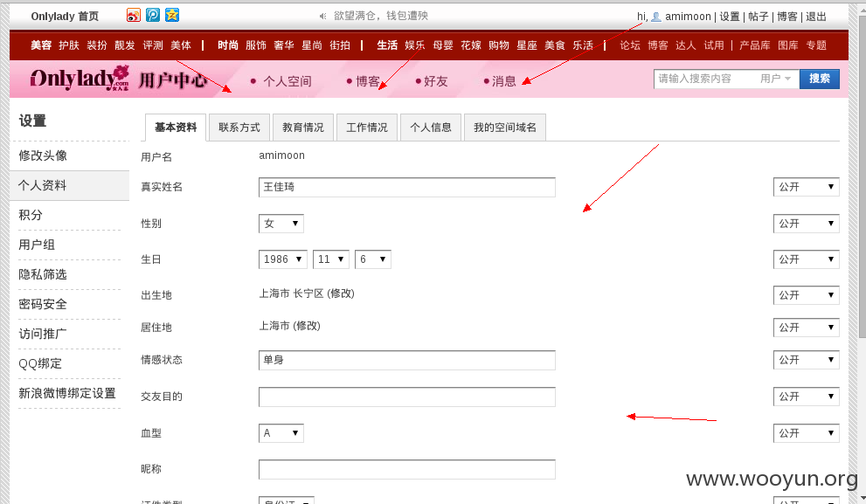The width and height of the screenshot is (866, 504).
Task: Switch to the 基本资料 tab
Action: tap(176, 128)
